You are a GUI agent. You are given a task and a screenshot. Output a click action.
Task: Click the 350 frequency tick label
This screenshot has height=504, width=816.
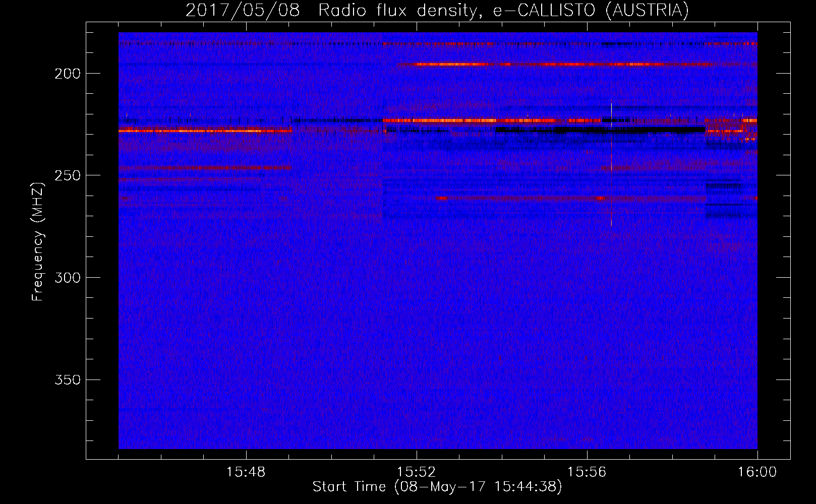[x=68, y=380]
